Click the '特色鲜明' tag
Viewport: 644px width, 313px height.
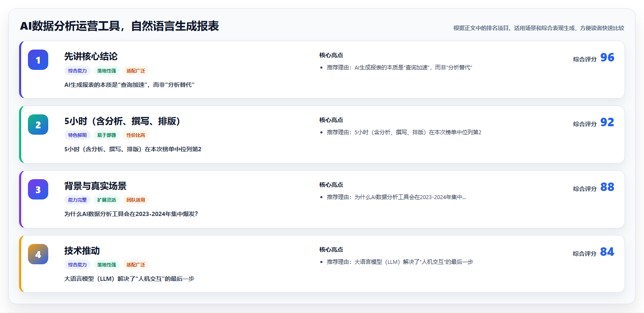pyautogui.click(x=77, y=136)
